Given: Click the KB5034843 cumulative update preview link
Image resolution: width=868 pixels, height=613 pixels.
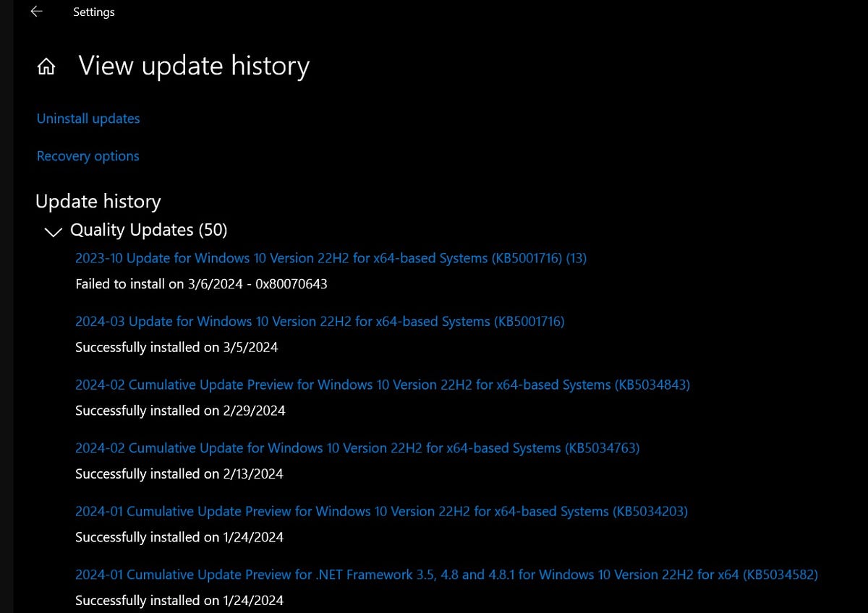Looking at the screenshot, I should (382, 385).
